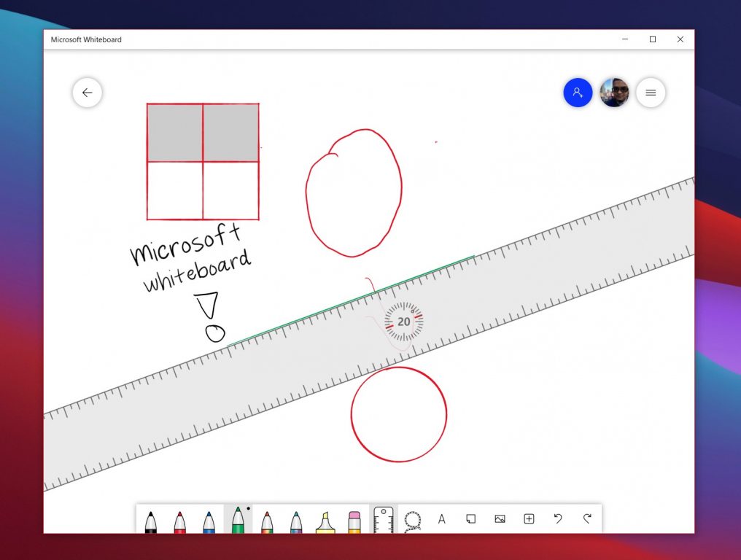Open the settings hamburger menu
The image size is (741, 560).
point(651,93)
